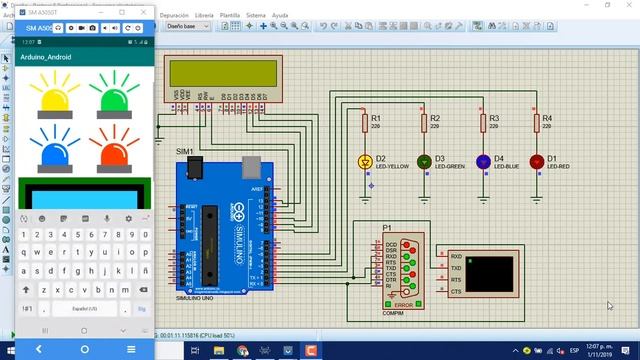
Task: Tap the Español space bar key
Action: (84, 309)
